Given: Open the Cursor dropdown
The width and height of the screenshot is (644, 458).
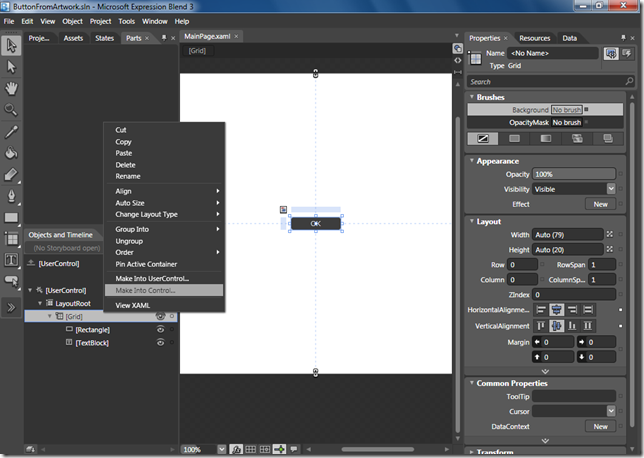Looking at the screenshot, I should 611,411.
